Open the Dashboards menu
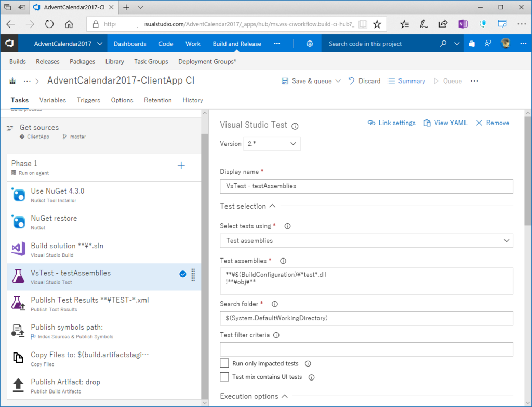This screenshot has width=532, height=407. tap(130, 44)
